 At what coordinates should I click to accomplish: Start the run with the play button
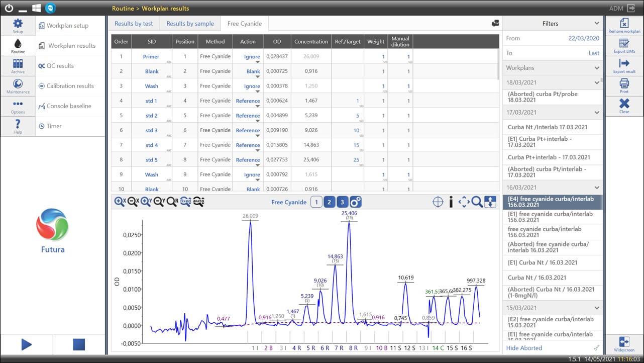27,344
